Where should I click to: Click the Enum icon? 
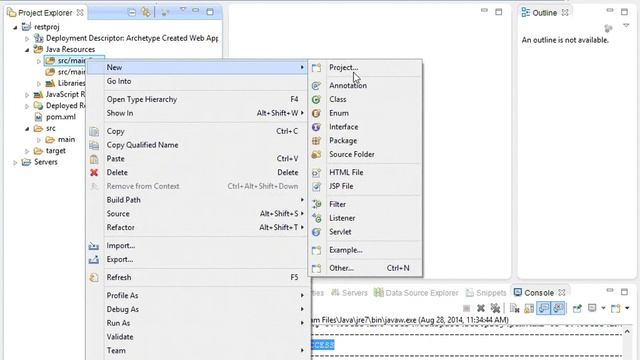[316, 113]
